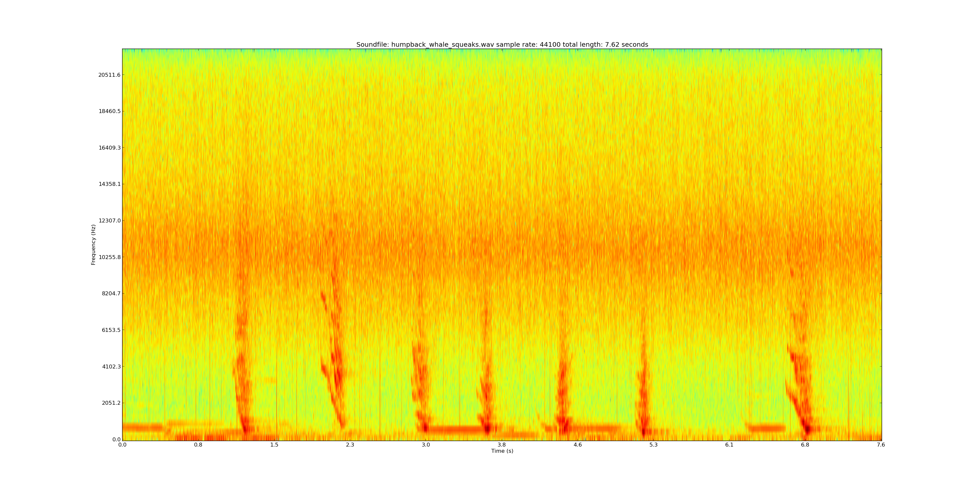Click the 6.1 time tick label
The width and height of the screenshot is (980, 490).
coord(729,445)
